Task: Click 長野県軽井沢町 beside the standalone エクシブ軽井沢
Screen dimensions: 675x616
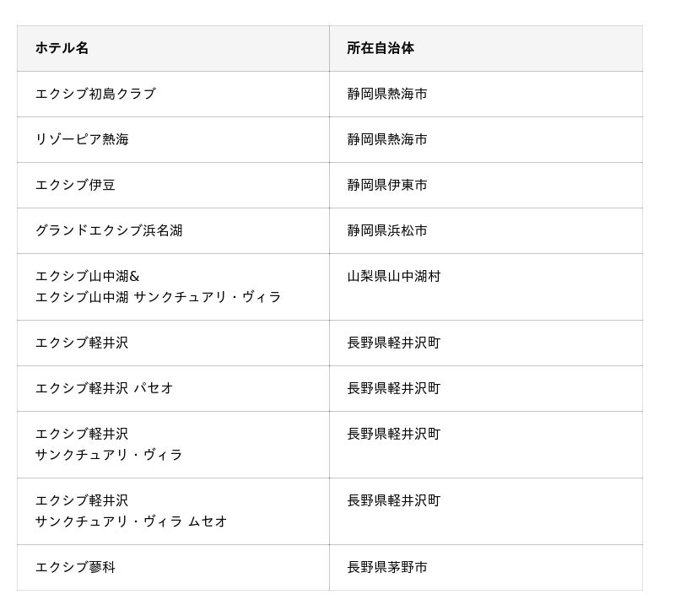Action: tap(394, 343)
